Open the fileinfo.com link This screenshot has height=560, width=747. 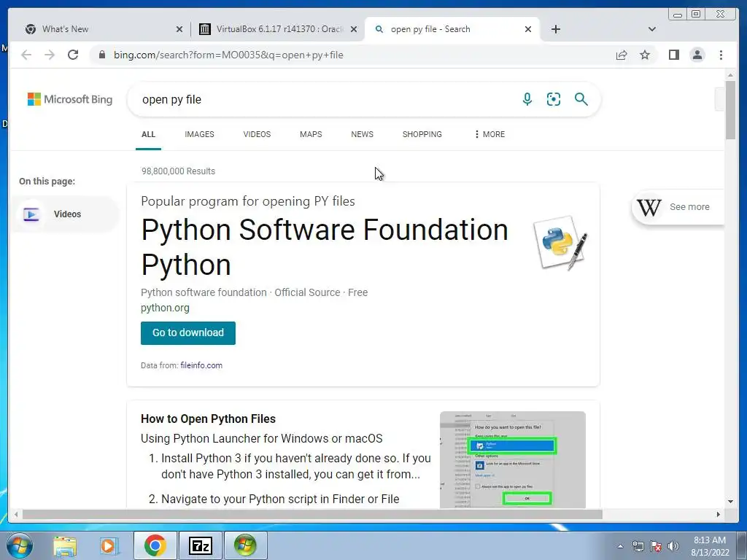(x=201, y=365)
